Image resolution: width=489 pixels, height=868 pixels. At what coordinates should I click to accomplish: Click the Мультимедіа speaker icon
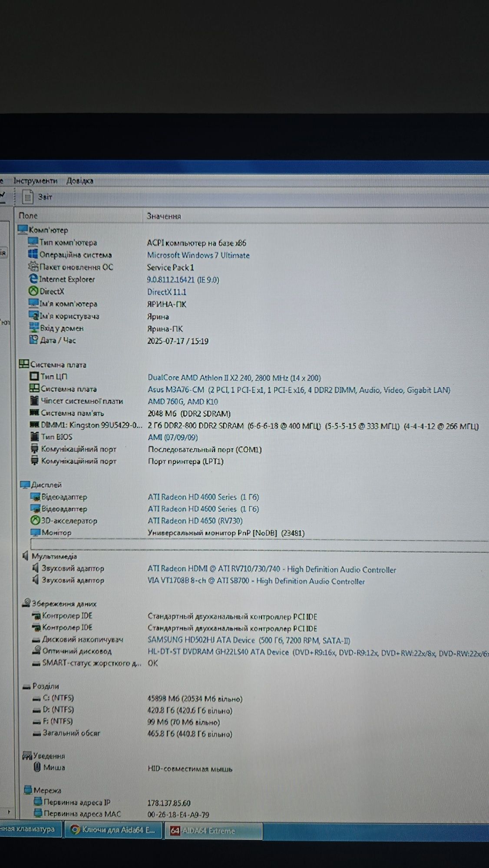26,556
